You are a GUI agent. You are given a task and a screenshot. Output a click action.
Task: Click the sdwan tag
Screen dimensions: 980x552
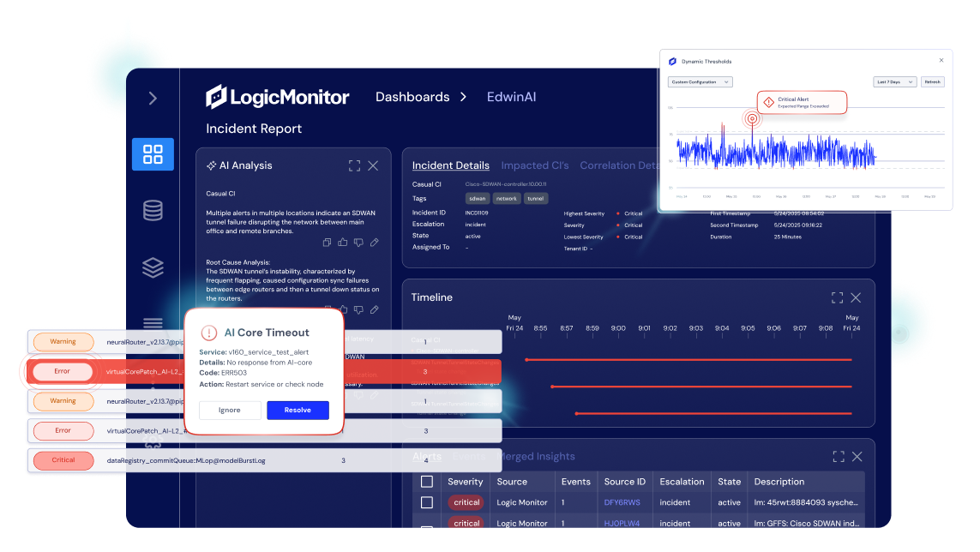478,199
